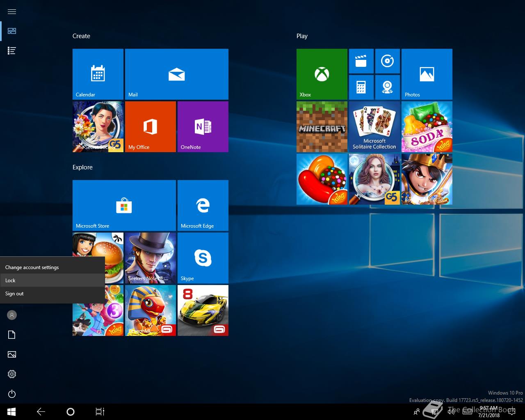The height and width of the screenshot is (420, 525).
Task: Open Cortana circle on the taskbar
Action: 71,412
